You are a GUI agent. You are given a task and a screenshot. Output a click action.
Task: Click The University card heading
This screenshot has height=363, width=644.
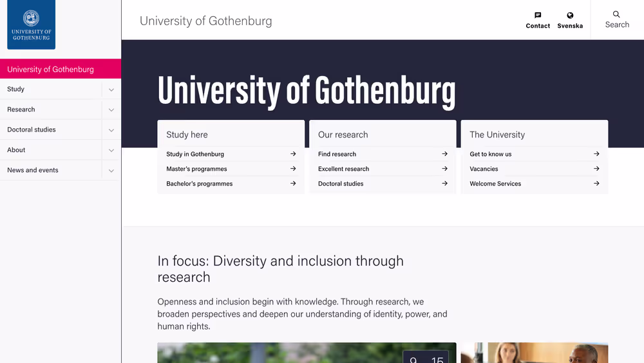coord(497,134)
